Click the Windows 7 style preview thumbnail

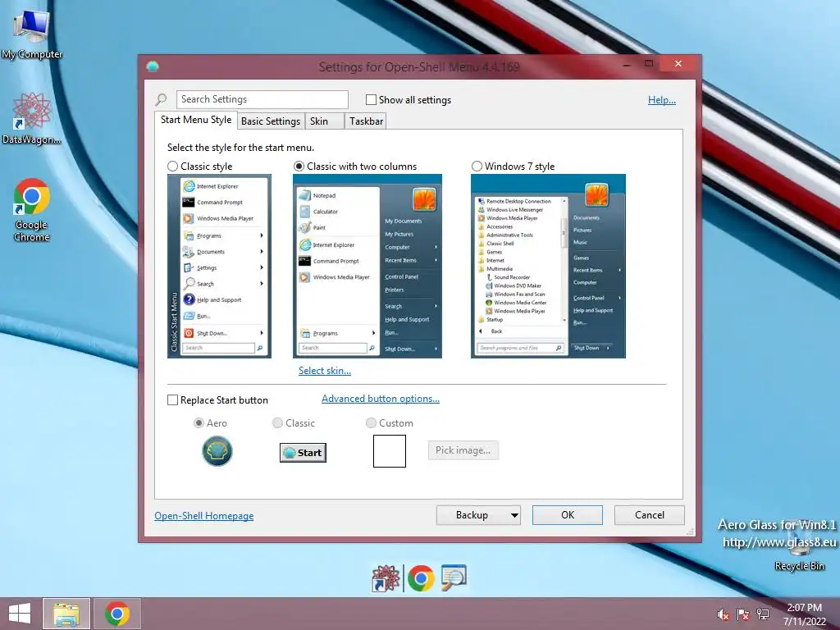548,267
